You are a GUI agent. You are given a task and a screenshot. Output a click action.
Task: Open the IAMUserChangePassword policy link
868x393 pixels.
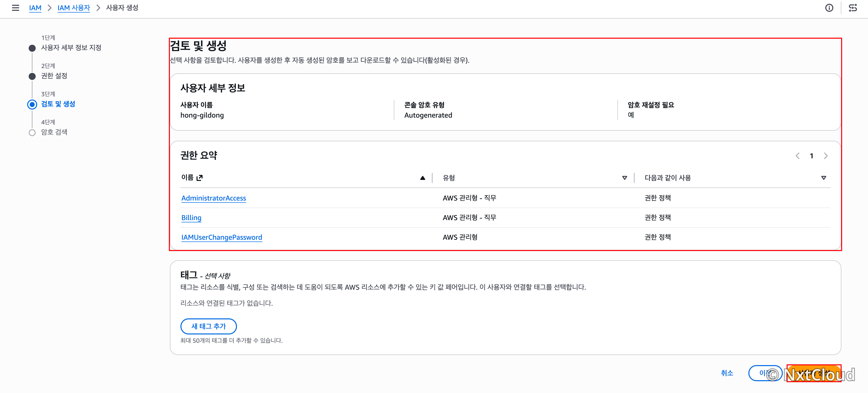pos(222,237)
